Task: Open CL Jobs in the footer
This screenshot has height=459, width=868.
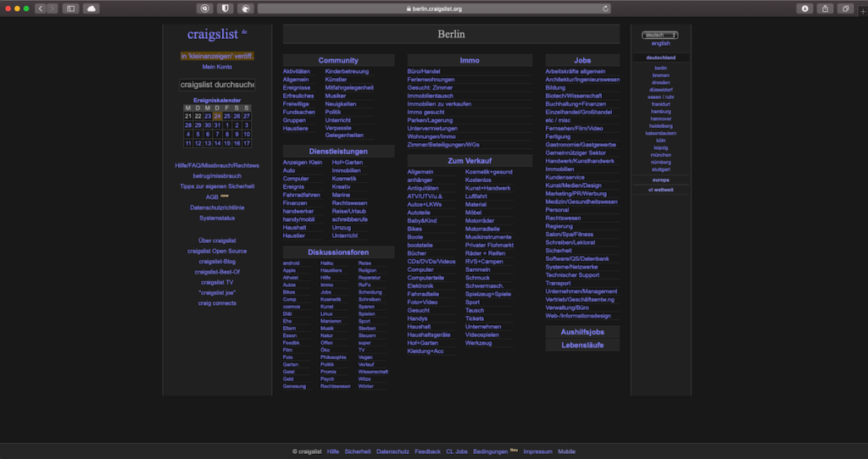Action: [457, 452]
